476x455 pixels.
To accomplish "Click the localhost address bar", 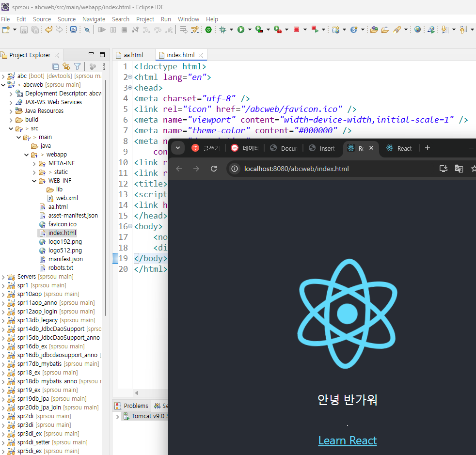I will pos(296,169).
